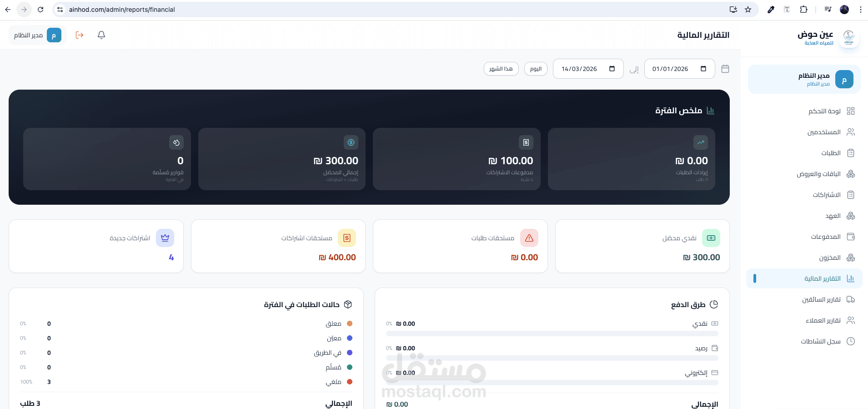Click the orange logout icon

click(80, 35)
